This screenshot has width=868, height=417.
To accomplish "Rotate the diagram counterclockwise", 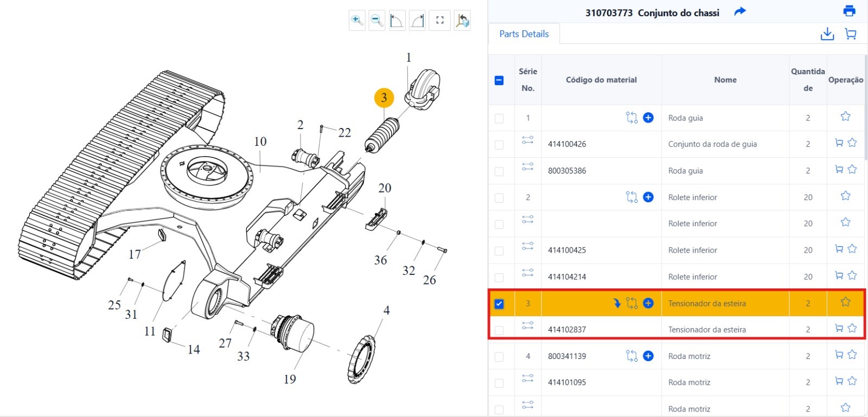I will (397, 21).
